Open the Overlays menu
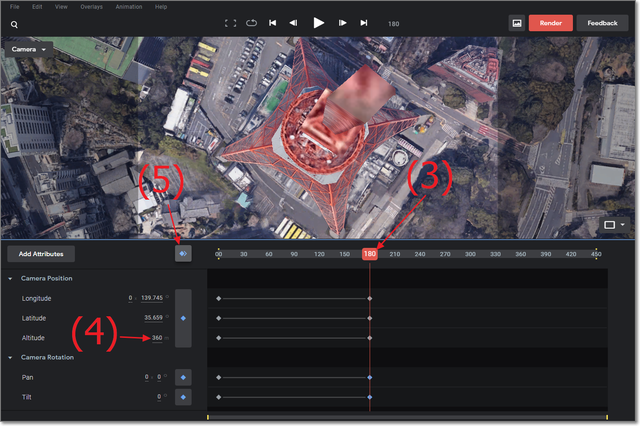 pyautogui.click(x=92, y=6)
